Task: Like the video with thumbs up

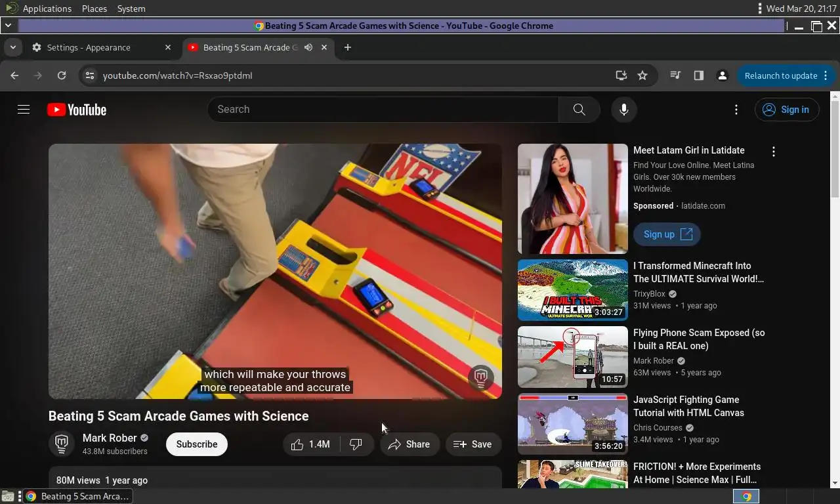Action: [311, 444]
